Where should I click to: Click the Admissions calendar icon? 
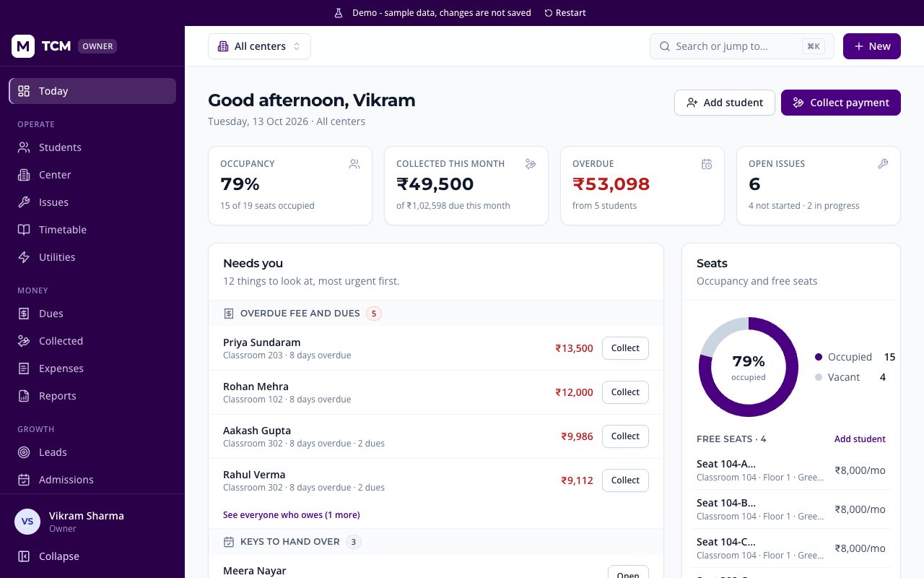click(x=24, y=480)
